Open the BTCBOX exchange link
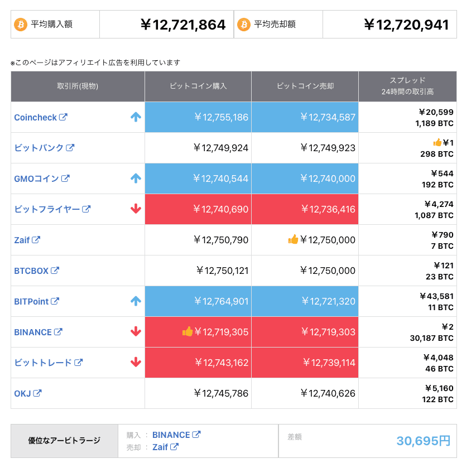Image resolution: width=476 pixels, height=463 pixels. click(x=36, y=271)
